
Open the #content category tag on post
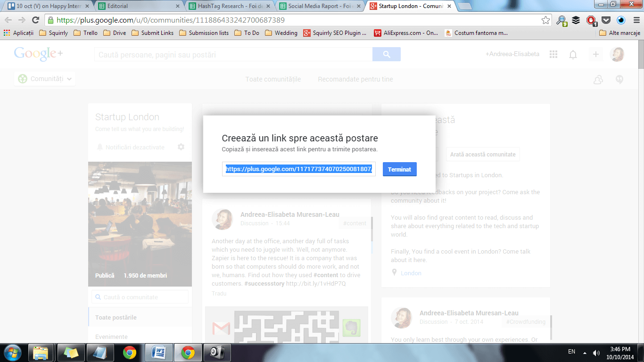(355, 223)
